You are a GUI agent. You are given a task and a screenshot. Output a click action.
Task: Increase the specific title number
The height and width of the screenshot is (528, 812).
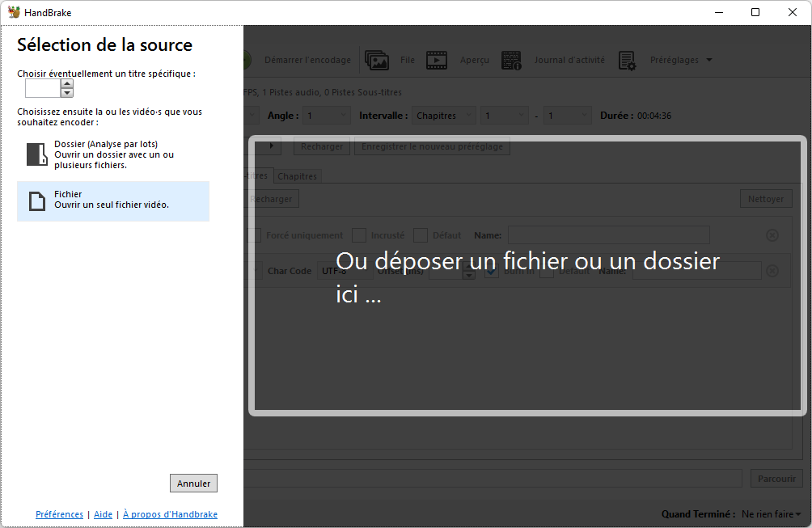point(67,83)
